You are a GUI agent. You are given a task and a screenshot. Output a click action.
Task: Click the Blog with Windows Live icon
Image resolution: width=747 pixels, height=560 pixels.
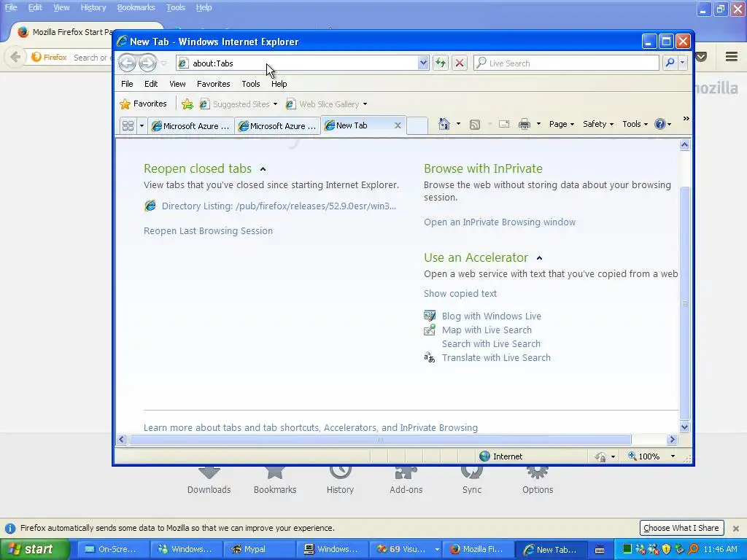point(430,316)
